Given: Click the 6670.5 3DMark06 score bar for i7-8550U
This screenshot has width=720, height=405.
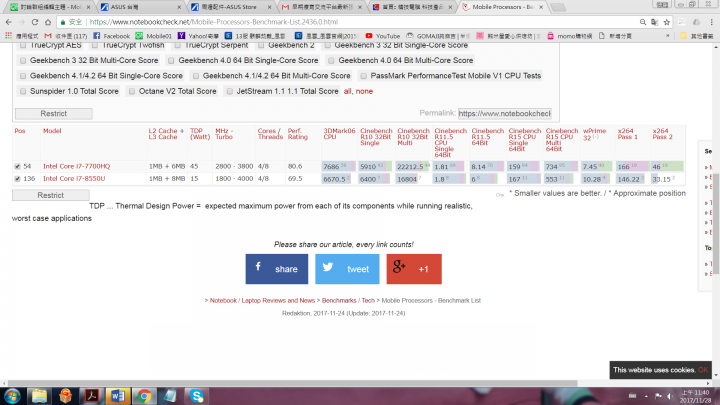Looking at the screenshot, I should coord(339,179).
